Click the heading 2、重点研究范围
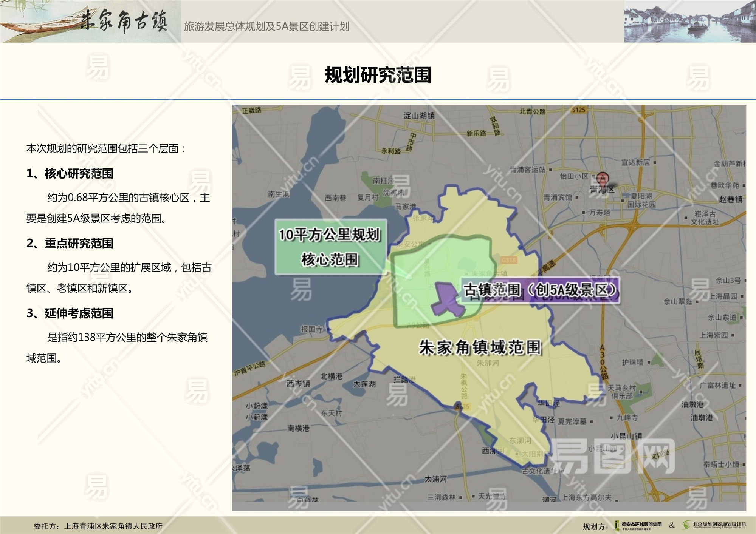The image size is (756, 534). tap(70, 244)
